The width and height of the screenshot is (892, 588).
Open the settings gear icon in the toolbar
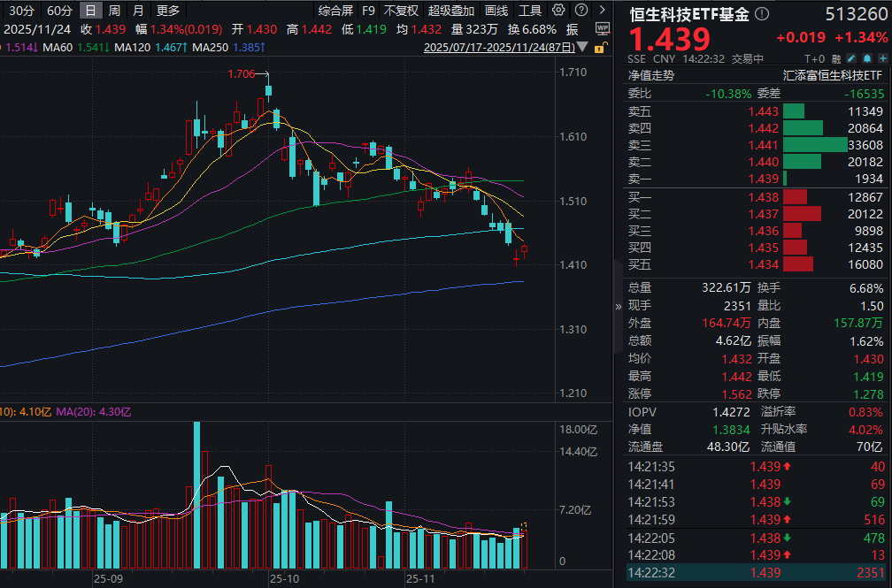tap(558, 11)
